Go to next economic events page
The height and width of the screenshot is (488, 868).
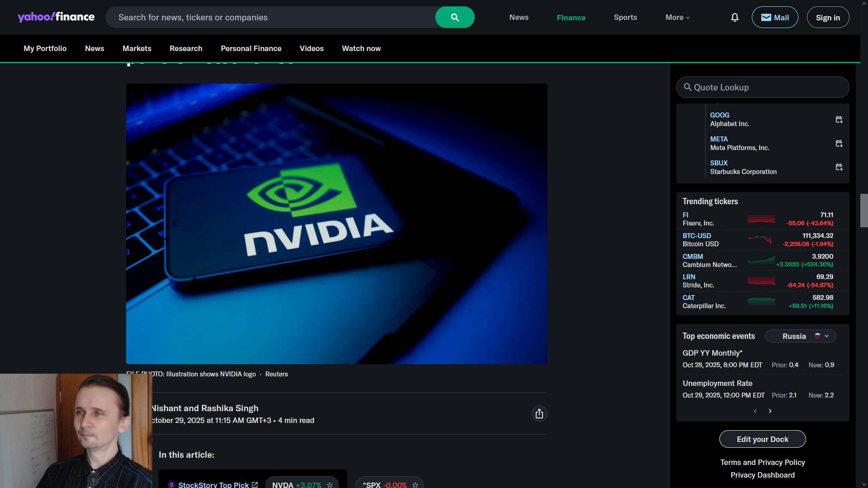[x=770, y=411]
